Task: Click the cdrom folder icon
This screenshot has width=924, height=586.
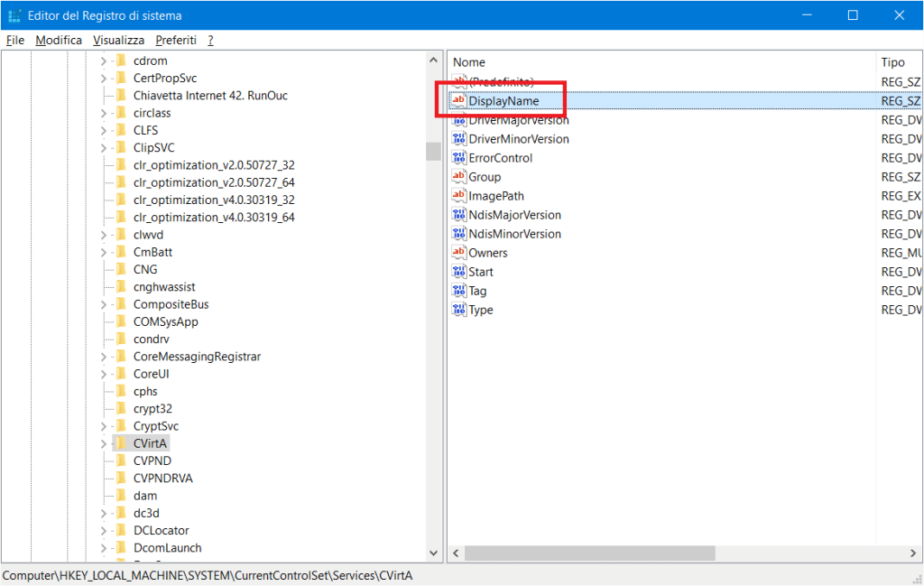Action: click(x=122, y=60)
